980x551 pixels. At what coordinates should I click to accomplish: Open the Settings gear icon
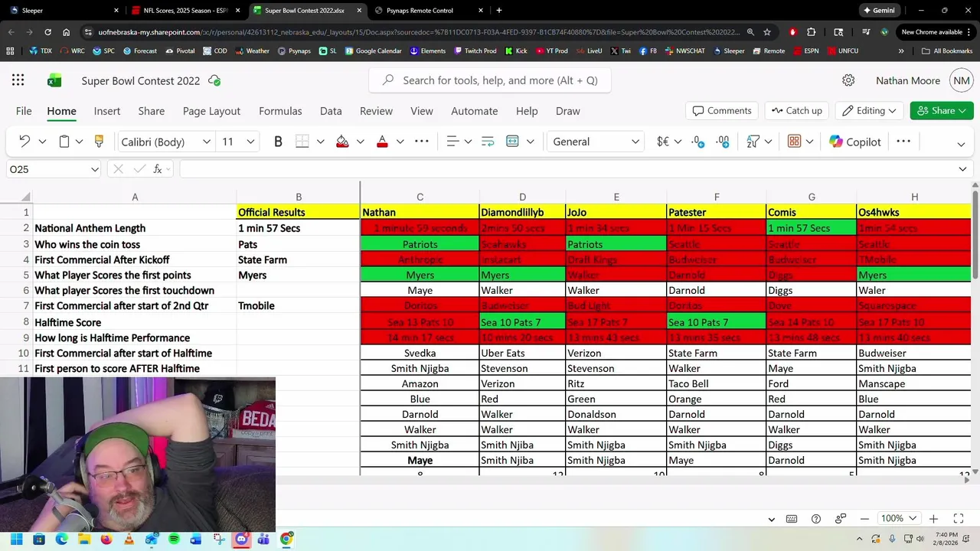pos(848,80)
